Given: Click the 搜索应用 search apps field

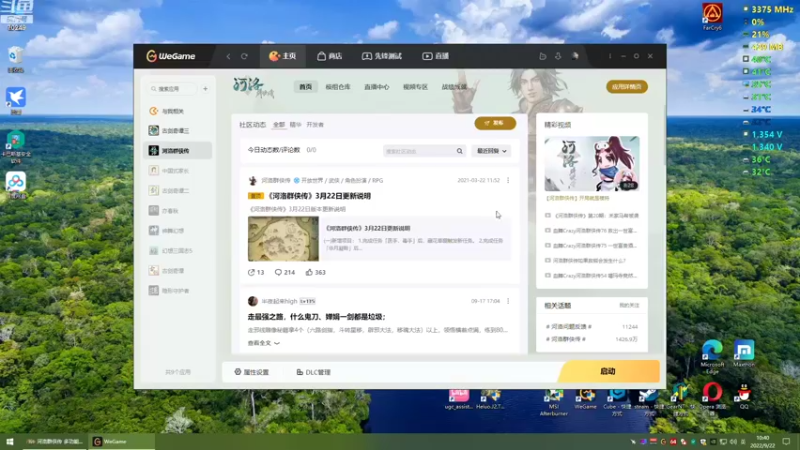Looking at the screenshot, I should click(x=173, y=89).
